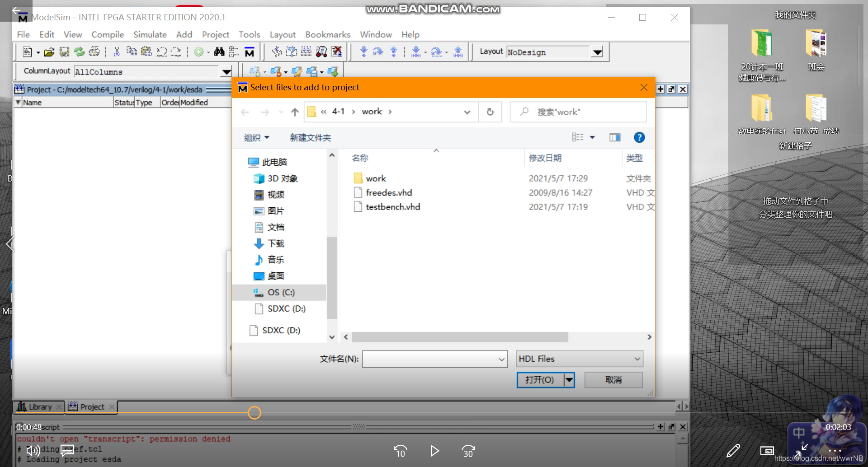Click the file list horizontal scrollbar
This screenshot has height=467, width=868.
[460, 337]
